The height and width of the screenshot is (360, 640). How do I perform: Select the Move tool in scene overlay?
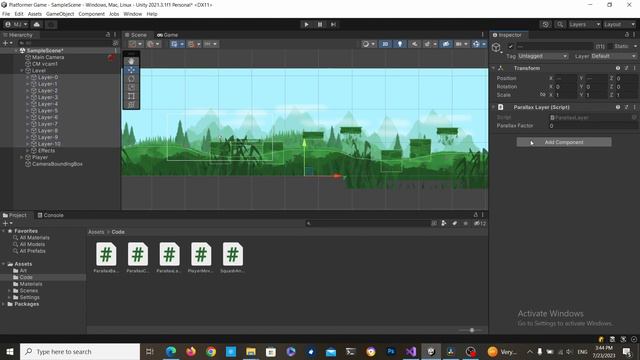[131, 70]
